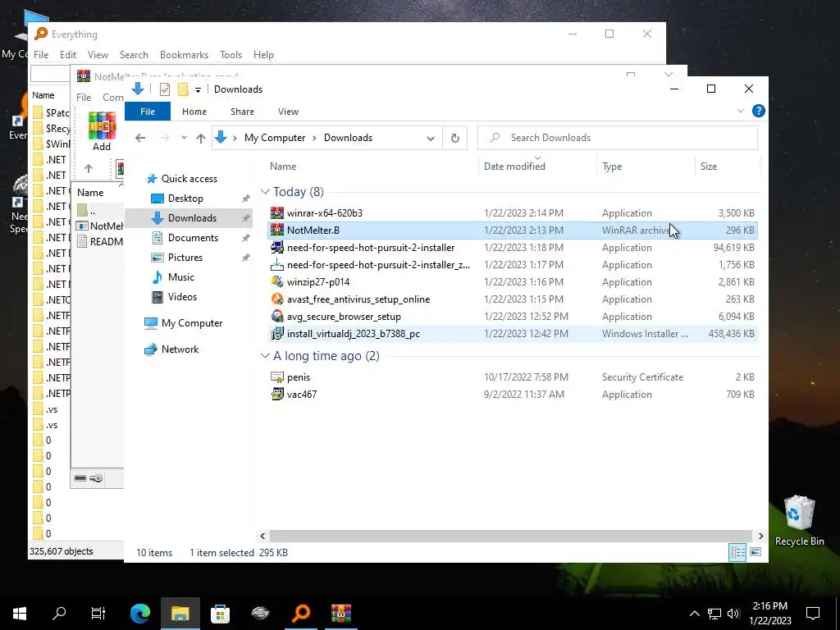This screenshot has width=840, height=630.
Task: Click scrollbar right arrow
Action: (x=760, y=536)
